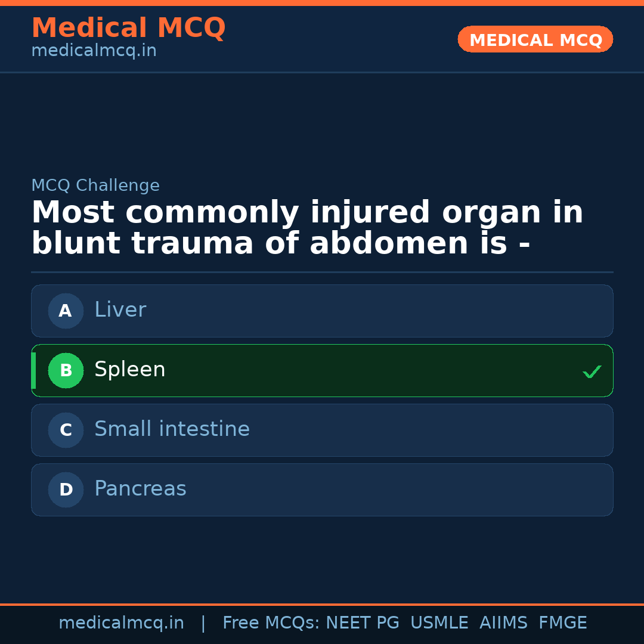Select the Liver answer option

coord(322,311)
